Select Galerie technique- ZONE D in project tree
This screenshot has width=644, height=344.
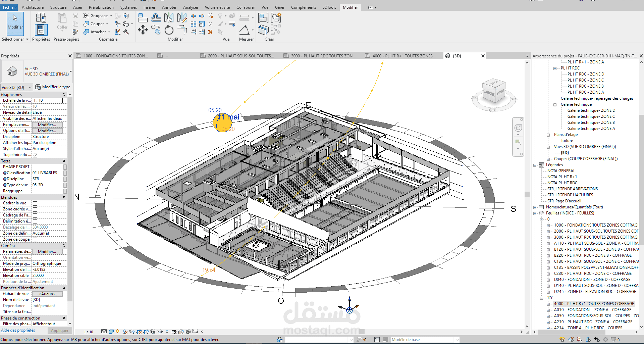click(x=591, y=110)
